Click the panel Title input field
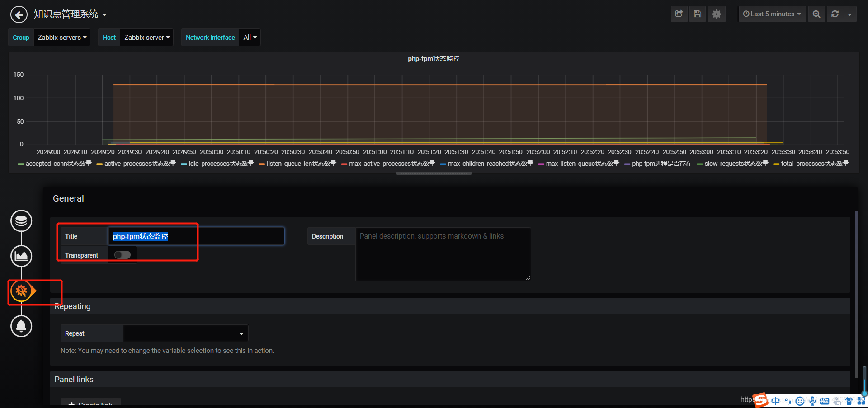This screenshot has height=408, width=868. pos(196,236)
